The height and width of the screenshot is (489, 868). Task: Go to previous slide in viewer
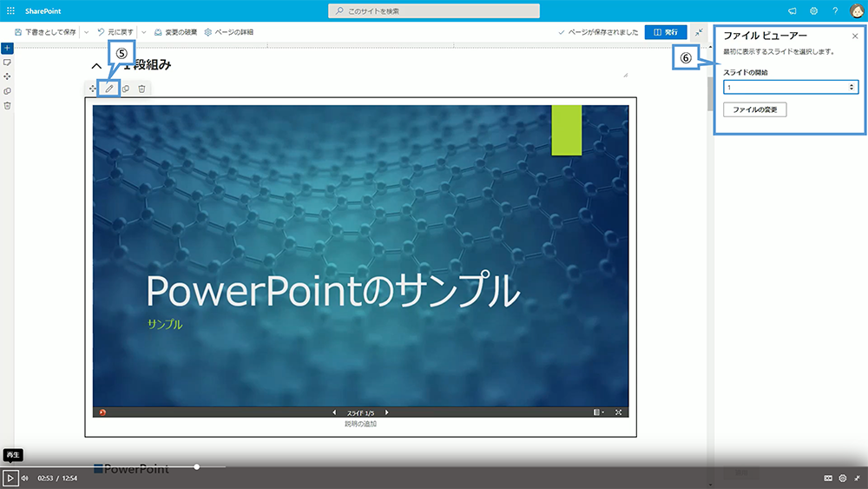[x=334, y=413]
